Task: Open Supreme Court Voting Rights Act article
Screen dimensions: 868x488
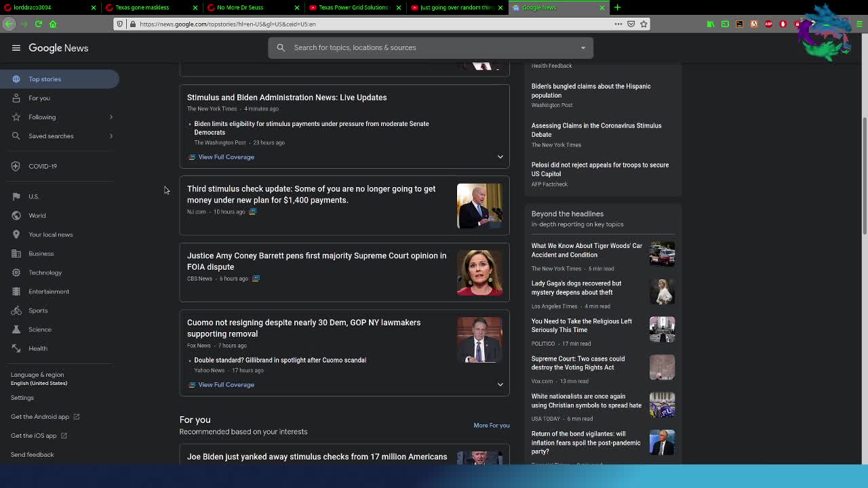Action: click(x=578, y=363)
